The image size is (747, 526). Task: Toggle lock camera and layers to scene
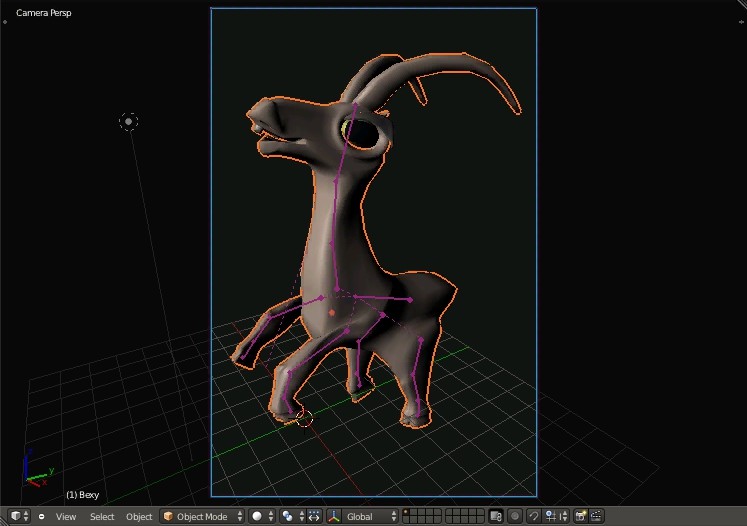[x=496, y=516]
